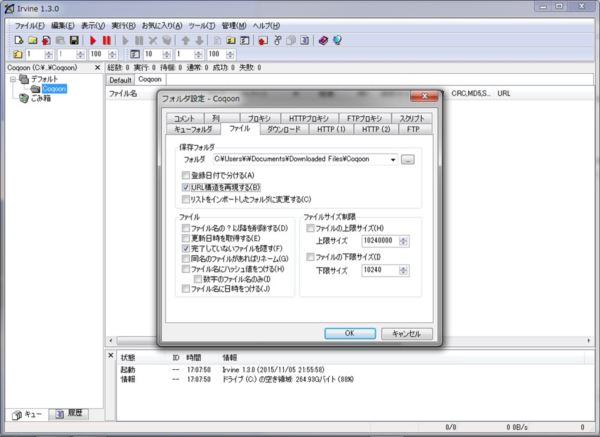
Task: Uncheck 完了していないファイルを隠す(F)
Action: [x=186, y=248]
